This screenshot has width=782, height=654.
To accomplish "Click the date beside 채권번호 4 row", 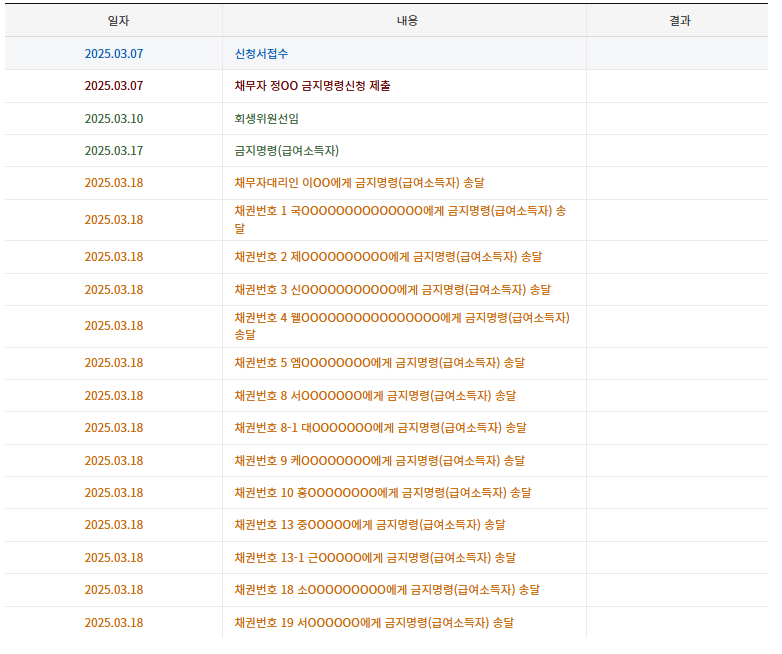I will 114,326.
